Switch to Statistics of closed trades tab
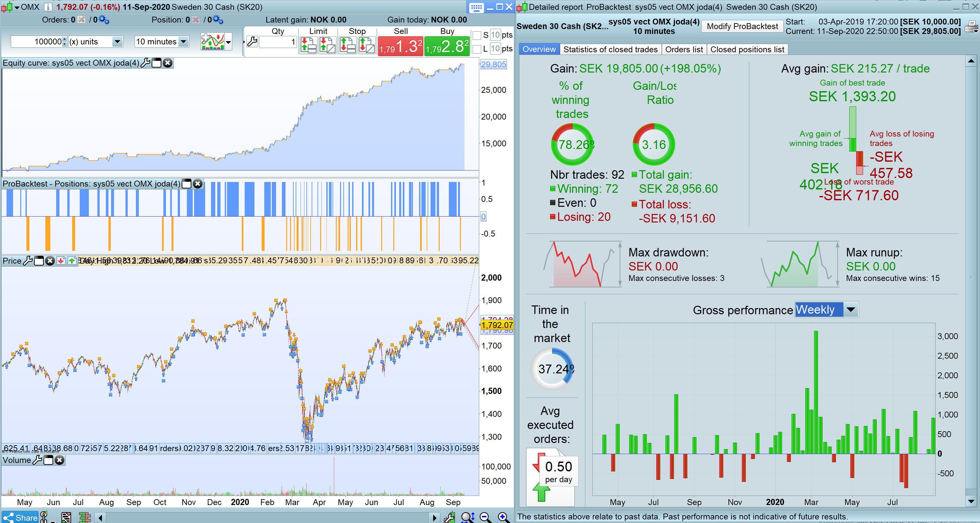The height and width of the screenshot is (523, 980). (610, 49)
